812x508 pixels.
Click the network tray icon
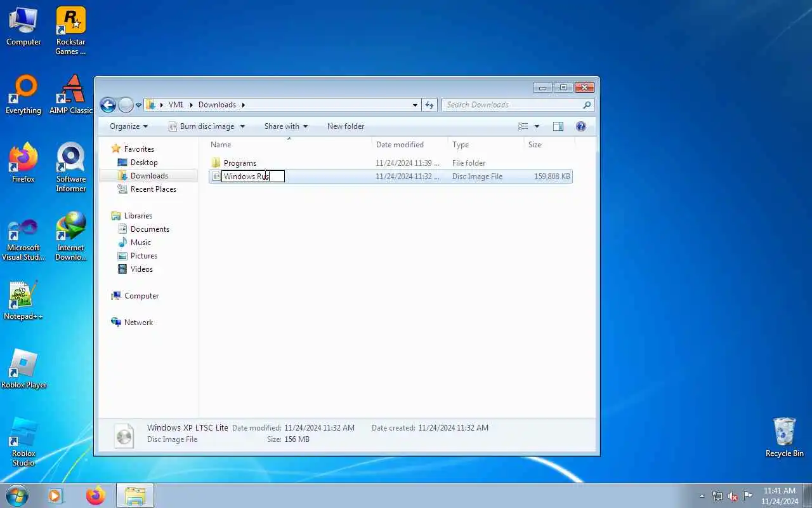coord(717,496)
